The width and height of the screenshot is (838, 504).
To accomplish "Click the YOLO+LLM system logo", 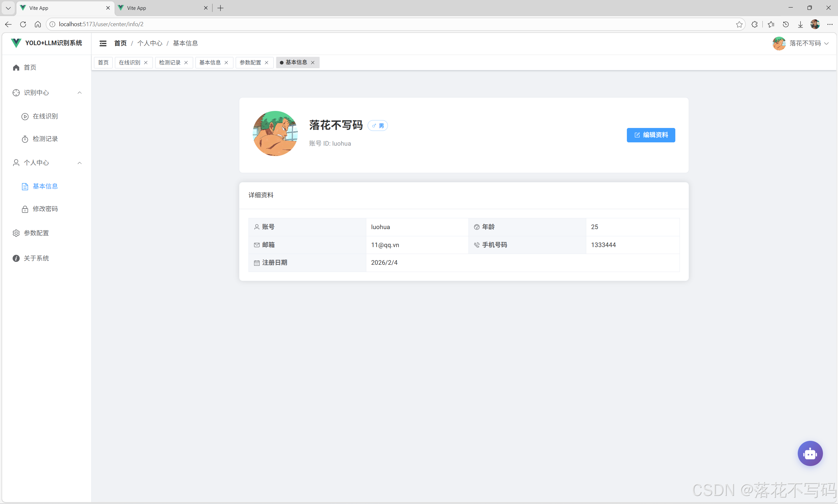I will 47,43.
